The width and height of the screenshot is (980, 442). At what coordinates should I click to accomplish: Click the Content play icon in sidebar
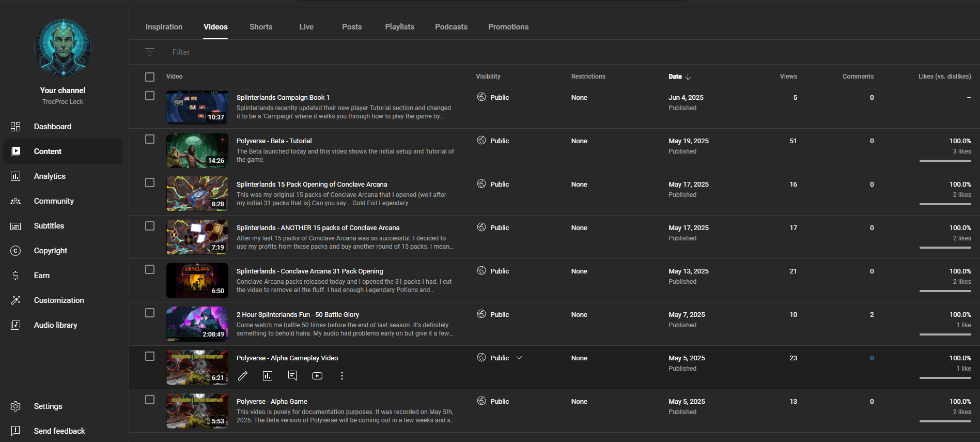point(15,151)
